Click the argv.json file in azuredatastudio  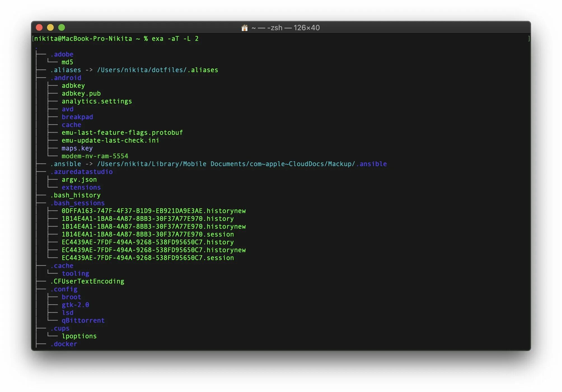pos(79,180)
